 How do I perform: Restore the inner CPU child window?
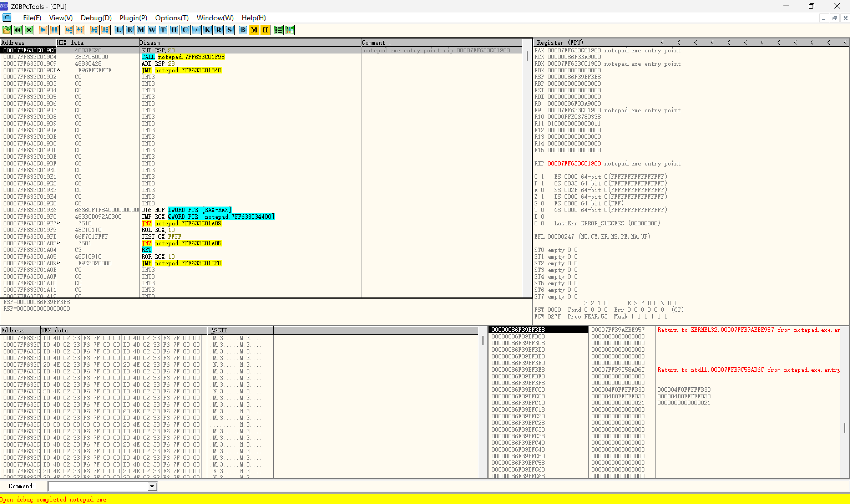coord(834,18)
